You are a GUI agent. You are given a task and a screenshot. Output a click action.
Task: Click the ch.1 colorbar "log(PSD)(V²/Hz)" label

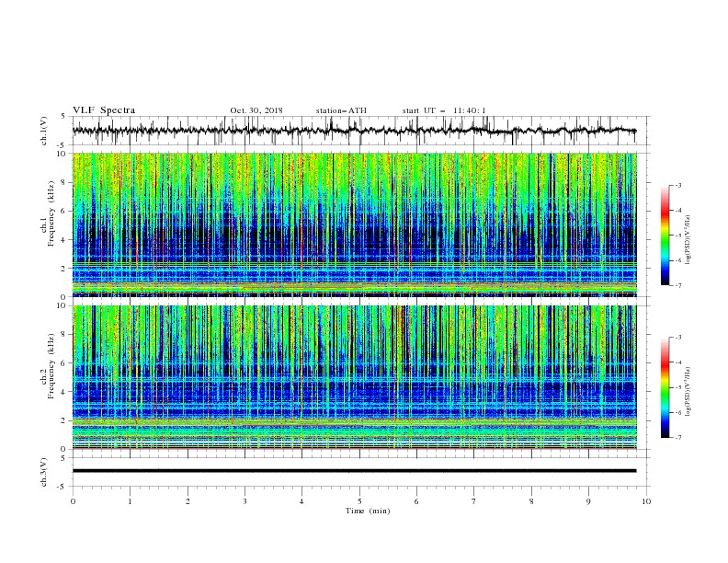pyautogui.click(x=688, y=240)
